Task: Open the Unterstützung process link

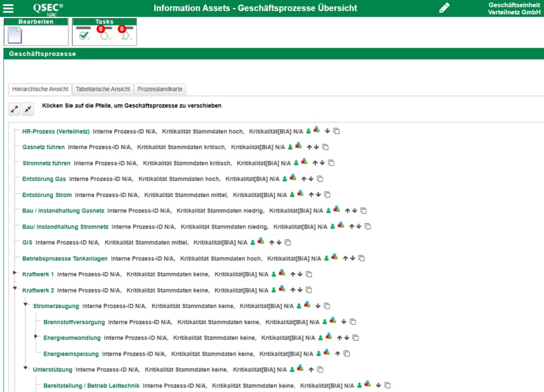Action: point(52,369)
